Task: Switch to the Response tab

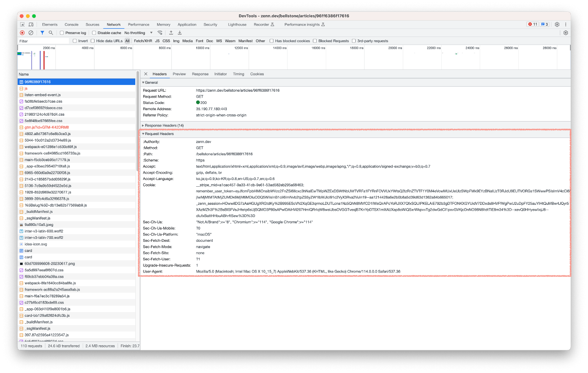Action: click(200, 74)
